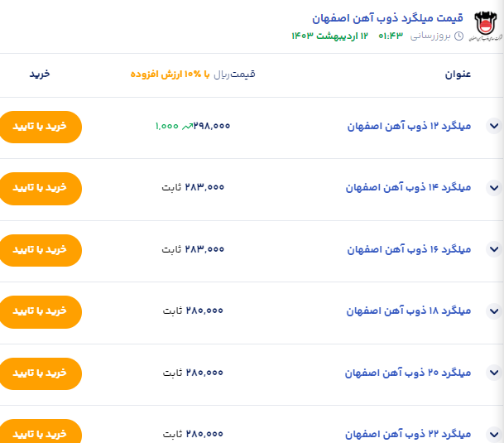Expand the میلگرد ۲۲ ذوب آهن row
Screen dimensions: 504x443
tap(494, 433)
